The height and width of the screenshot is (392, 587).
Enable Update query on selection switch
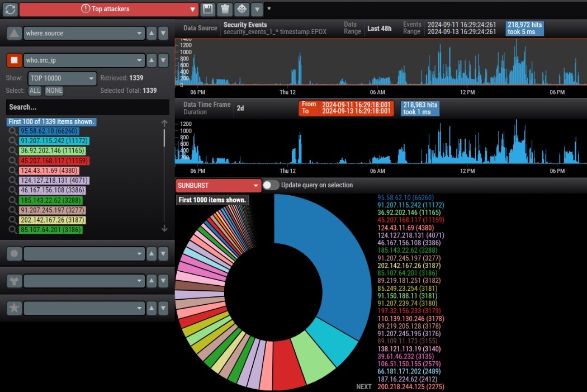coord(271,185)
